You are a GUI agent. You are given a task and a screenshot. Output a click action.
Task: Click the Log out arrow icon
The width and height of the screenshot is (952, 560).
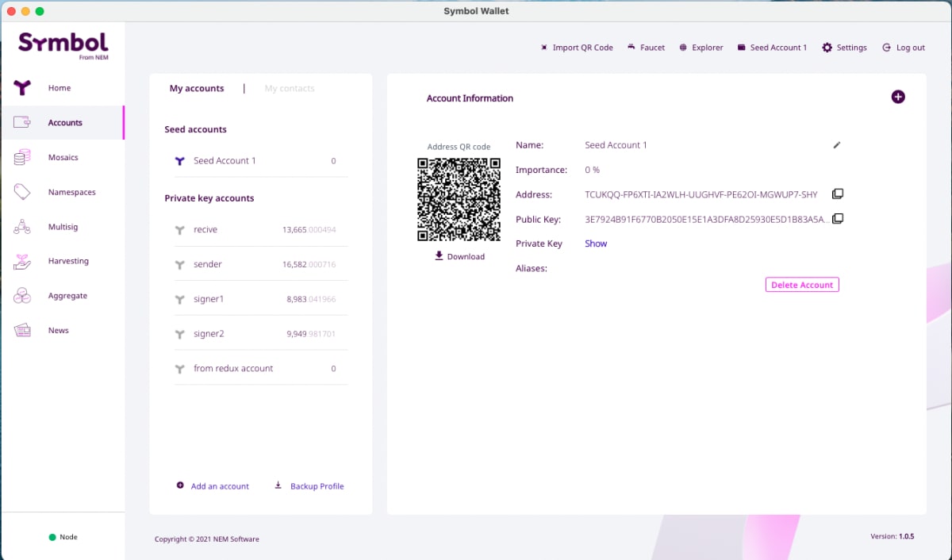pos(887,48)
